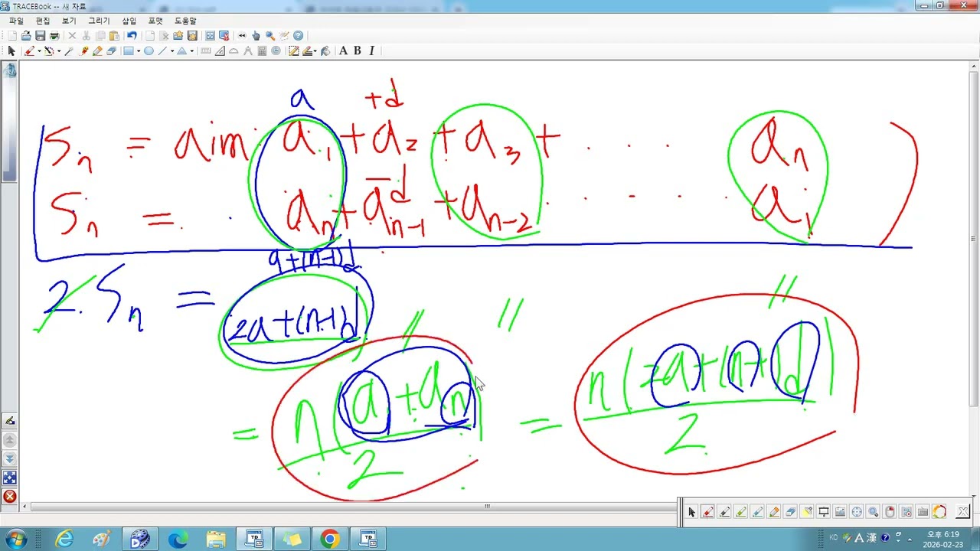Viewport: 980px width, 551px height.
Task: Expand the line color dropdown arrow
Action: tap(315, 51)
